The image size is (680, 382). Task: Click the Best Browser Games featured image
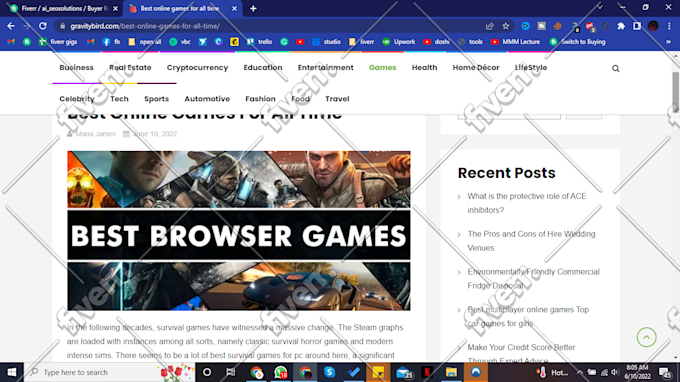pyautogui.click(x=239, y=231)
